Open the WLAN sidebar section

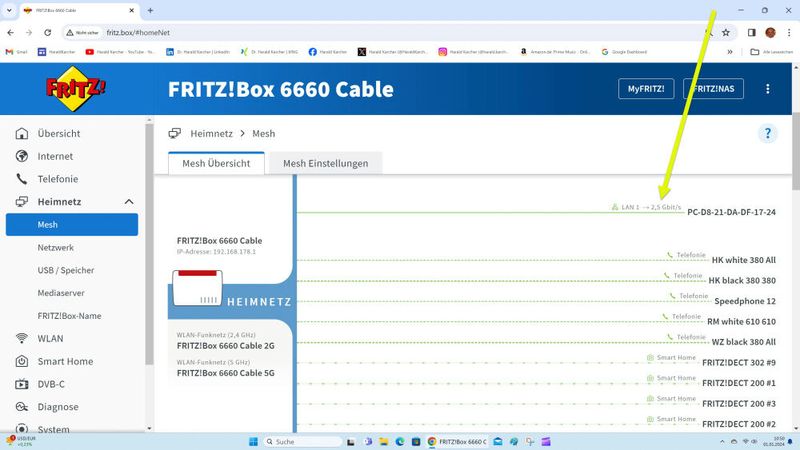tap(50, 339)
